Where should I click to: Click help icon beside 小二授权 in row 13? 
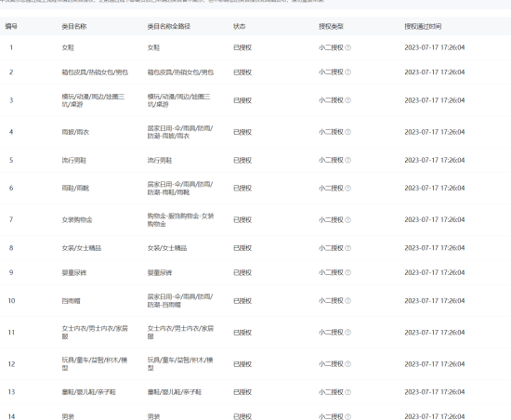pyautogui.click(x=347, y=392)
